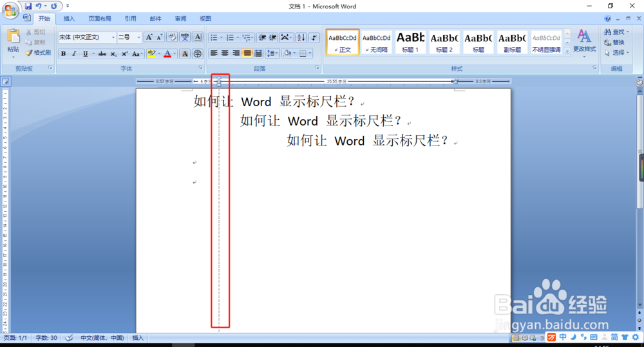Toggle bold formatting
Image resolution: width=644 pixels, height=347 pixels.
63,54
